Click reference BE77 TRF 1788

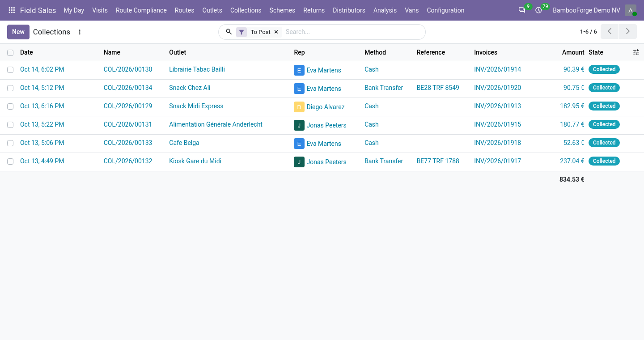click(438, 161)
